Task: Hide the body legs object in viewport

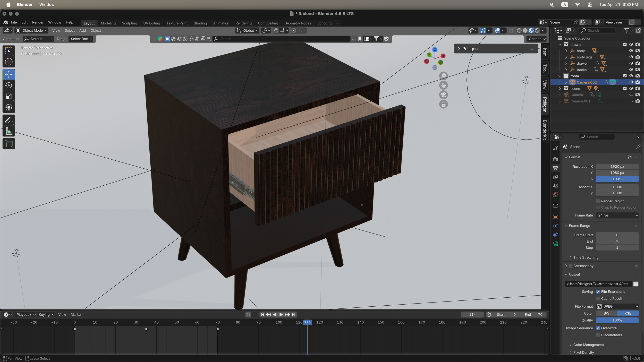Action: [x=631, y=57]
